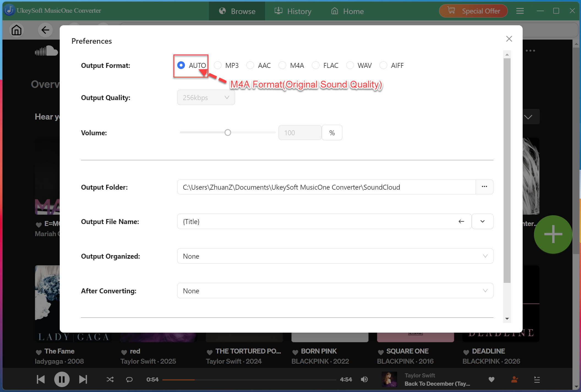Open the BORN PINK album title
581x392 pixels.
tap(319, 351)
